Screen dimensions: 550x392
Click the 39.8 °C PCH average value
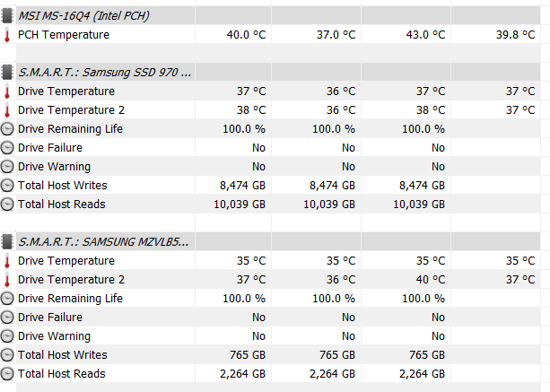(515, 35)
